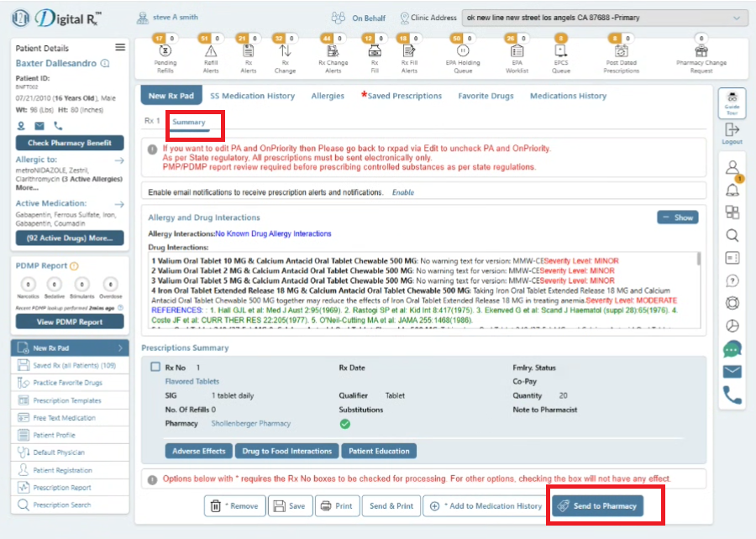Open the Pending Refills queue icon
756x539 pixels.
tap(165, 50)
